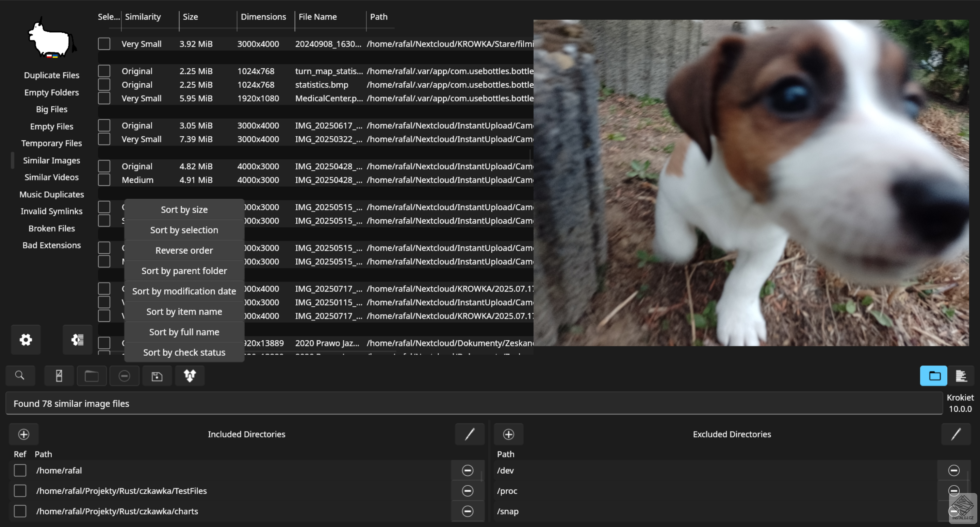This screenshot has width=980, height=527.
Task: Choose Reverse order
Action: pyautogui.click(x=184, y=250)
